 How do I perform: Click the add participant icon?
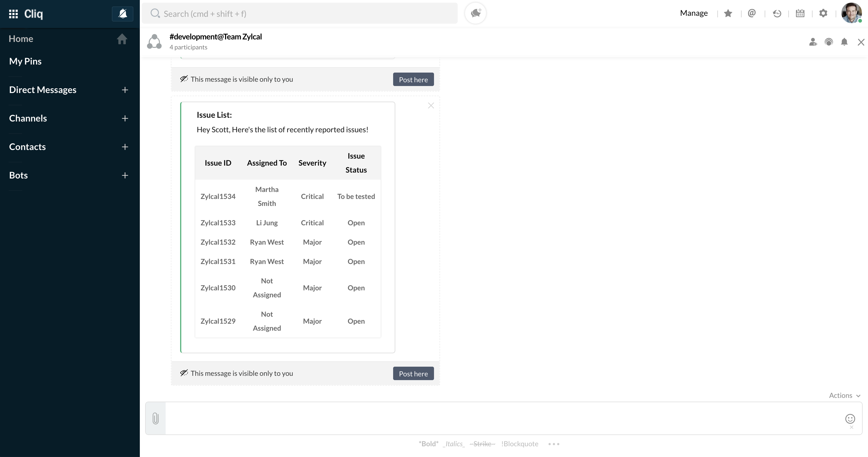[813, 42]
